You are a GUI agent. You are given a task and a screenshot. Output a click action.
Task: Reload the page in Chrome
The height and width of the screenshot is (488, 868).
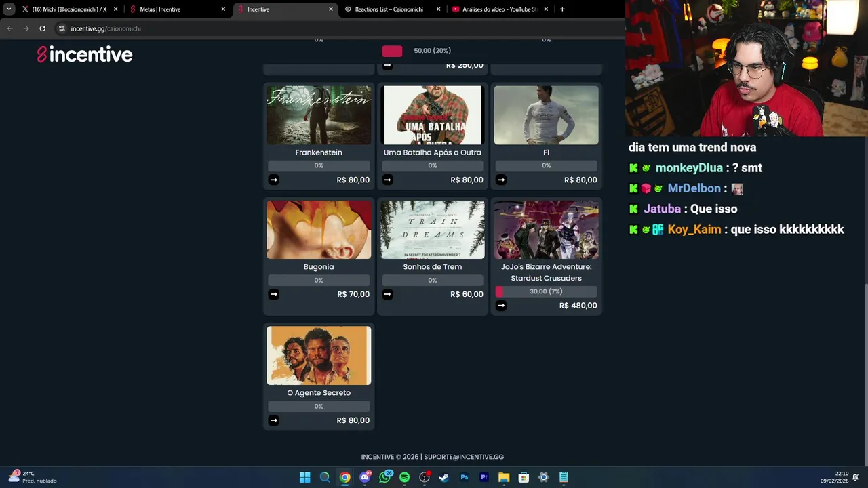[x=42, y=28]
